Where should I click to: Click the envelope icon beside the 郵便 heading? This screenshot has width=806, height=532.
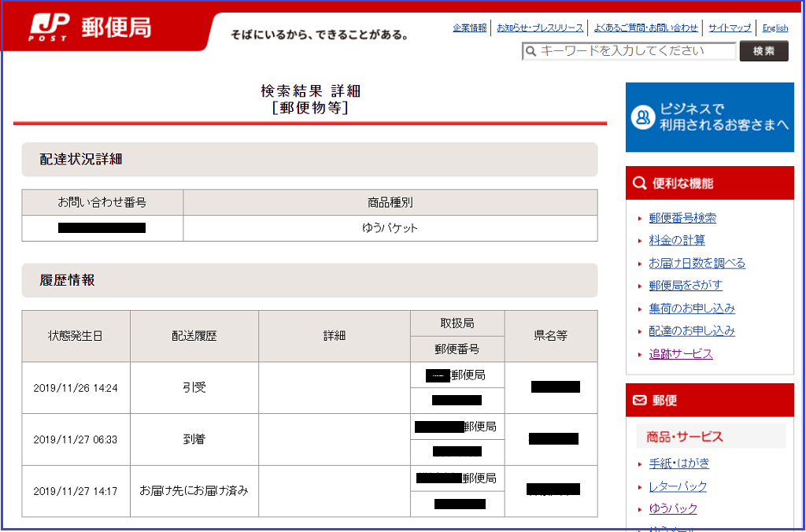639,401
